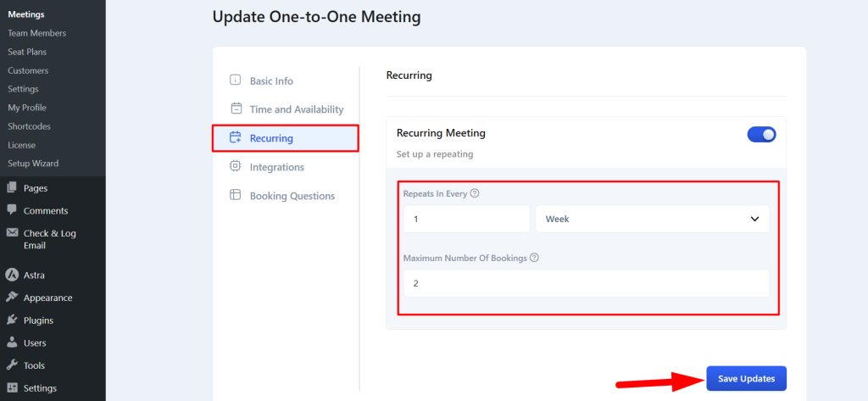
Task: Click the Time and Availability calendar icon
Action: point(236,108)
